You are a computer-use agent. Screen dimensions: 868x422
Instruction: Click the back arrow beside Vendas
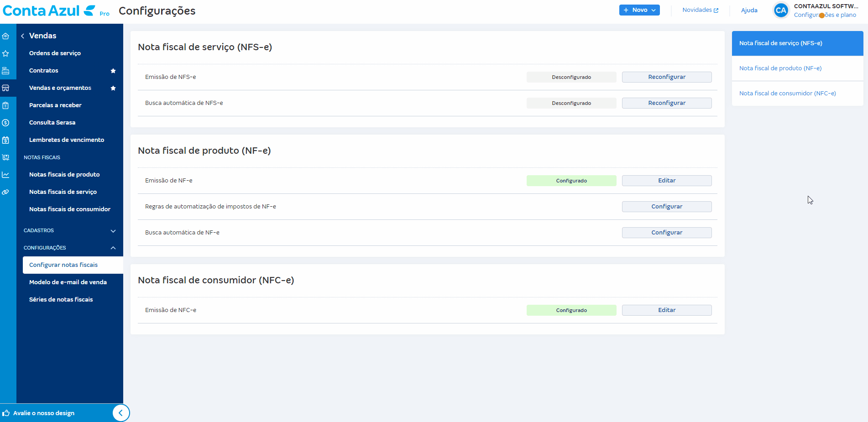[x=22, y=36]
